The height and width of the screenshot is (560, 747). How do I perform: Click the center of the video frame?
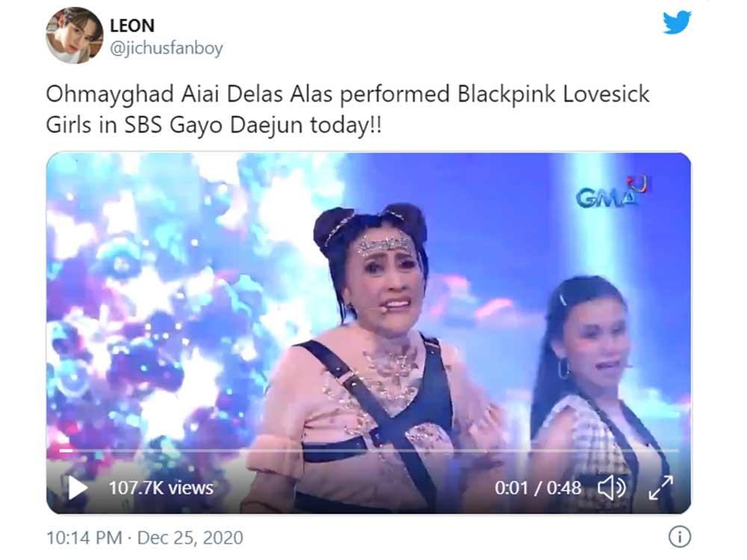tap(369, 333)
